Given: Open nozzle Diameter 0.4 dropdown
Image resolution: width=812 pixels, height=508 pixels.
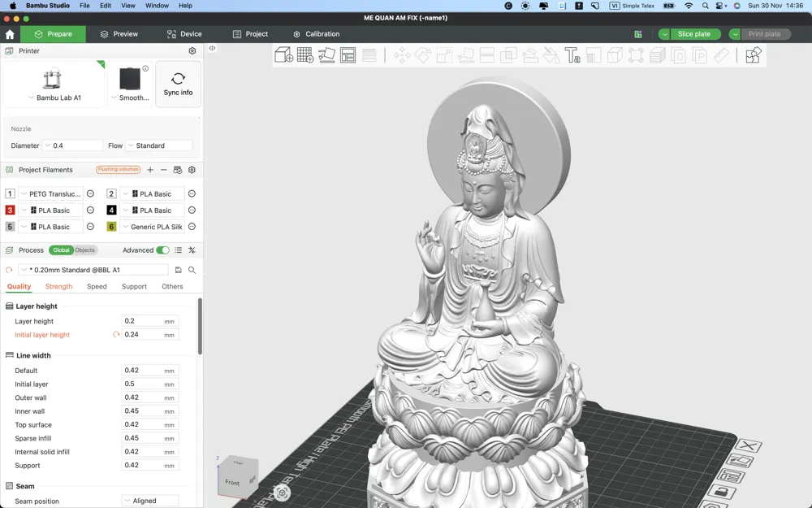Looking at the screenshot, I should (x=72, y=145).
